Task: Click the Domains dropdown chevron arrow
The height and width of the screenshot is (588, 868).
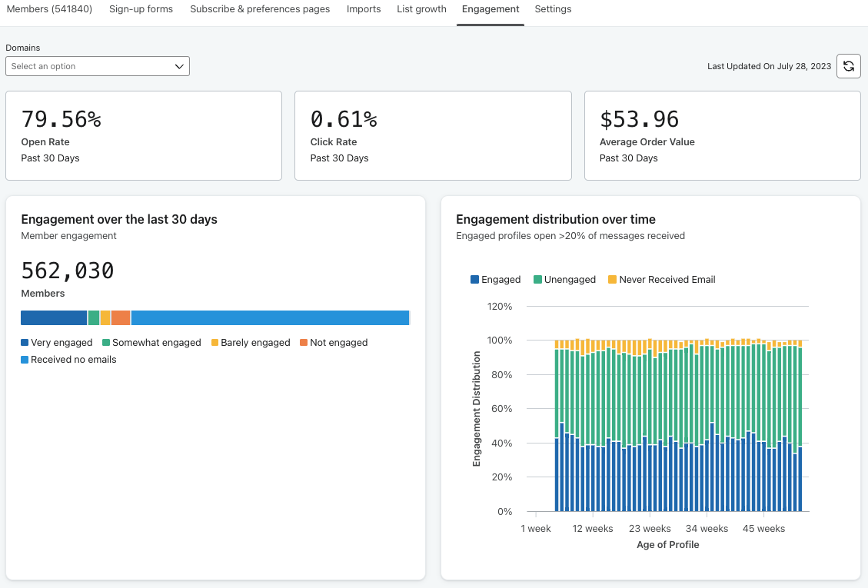Action: [x=179, y=67]
